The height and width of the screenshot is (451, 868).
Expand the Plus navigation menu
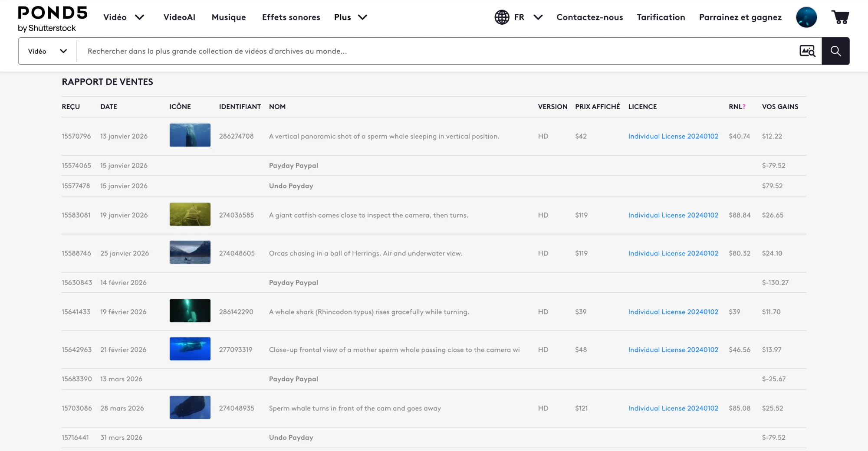[x=351, y=17]
